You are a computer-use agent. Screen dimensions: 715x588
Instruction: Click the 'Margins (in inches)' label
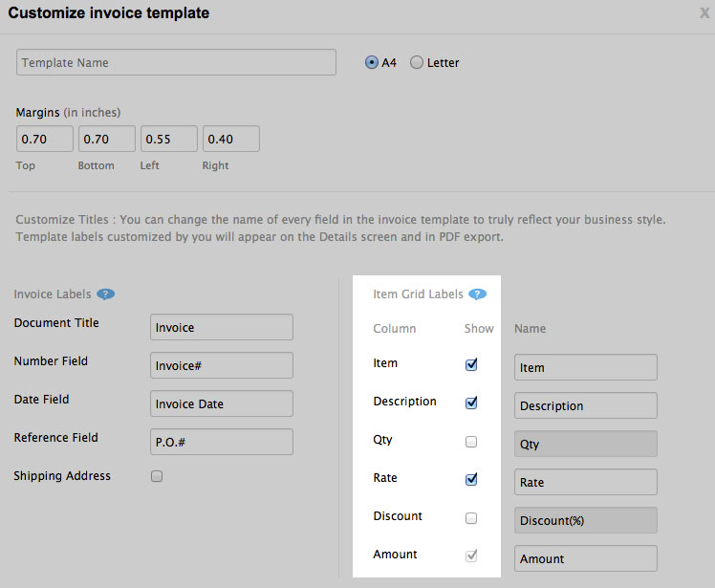[68, 112]
